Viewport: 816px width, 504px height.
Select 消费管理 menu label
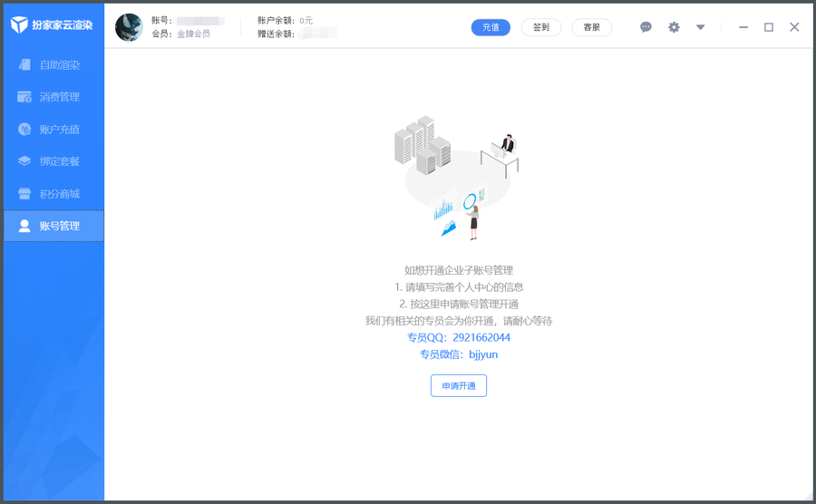60,97
